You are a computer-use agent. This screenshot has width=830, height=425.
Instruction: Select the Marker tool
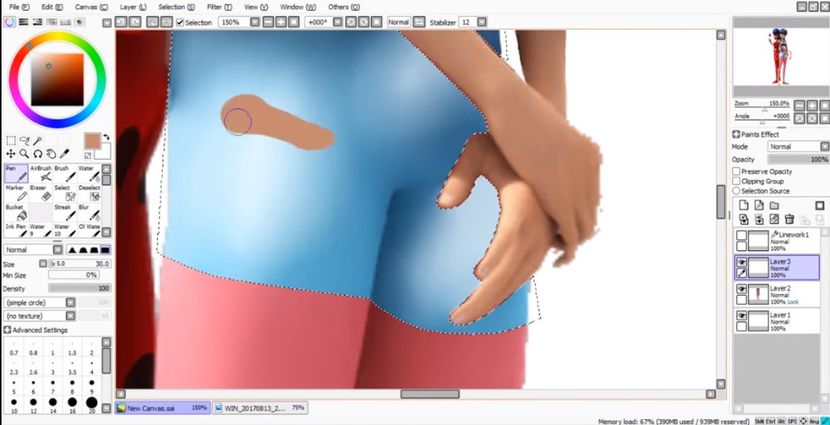click(16, 192)
